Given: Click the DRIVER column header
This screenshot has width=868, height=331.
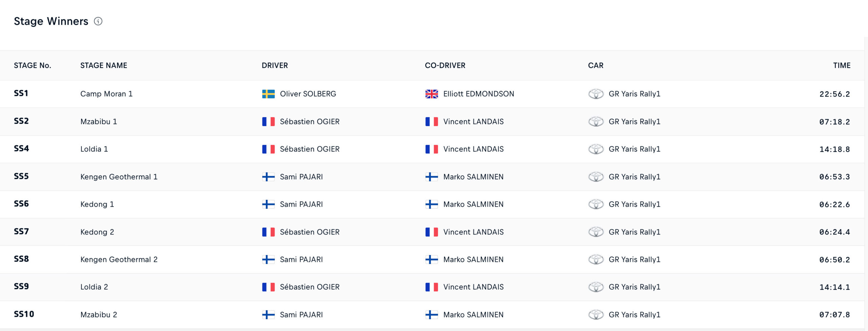Looking at the screenshot, I should pyautogui.click(x=275, y=65).
